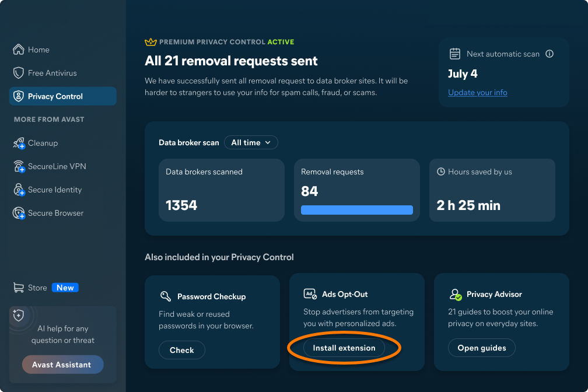
Task: Go to Home in the sidebar
Action: tap(62, 50)
